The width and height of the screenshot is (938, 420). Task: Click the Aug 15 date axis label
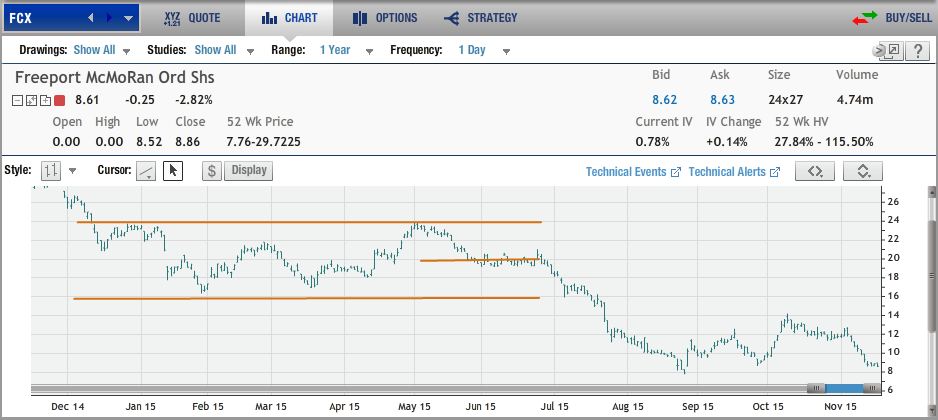pos(628,407)
